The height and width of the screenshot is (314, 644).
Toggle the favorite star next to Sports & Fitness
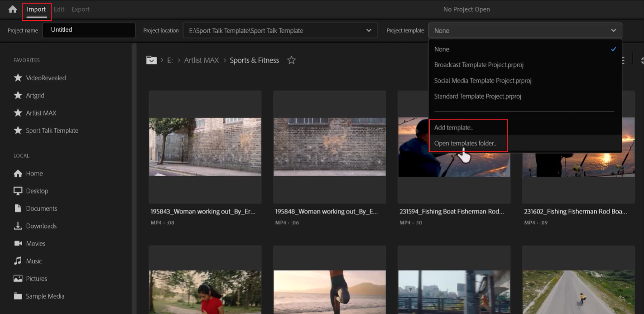291,59
